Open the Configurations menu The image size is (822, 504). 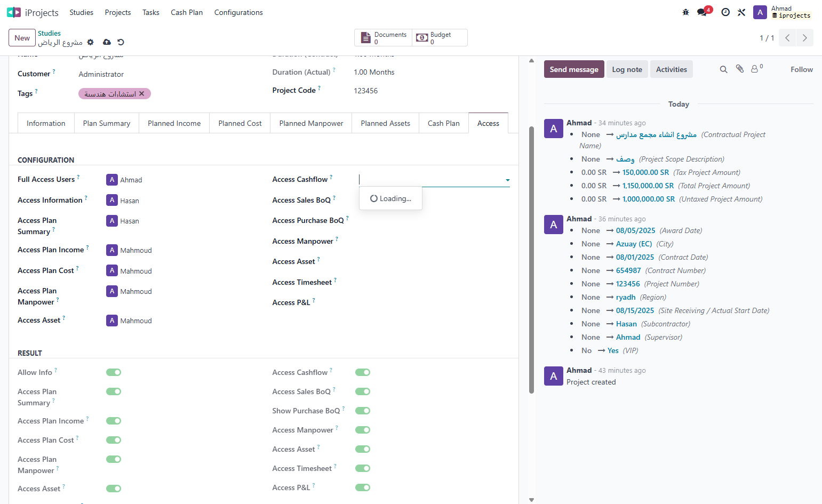pyautogui.click(x=238, y=12)
